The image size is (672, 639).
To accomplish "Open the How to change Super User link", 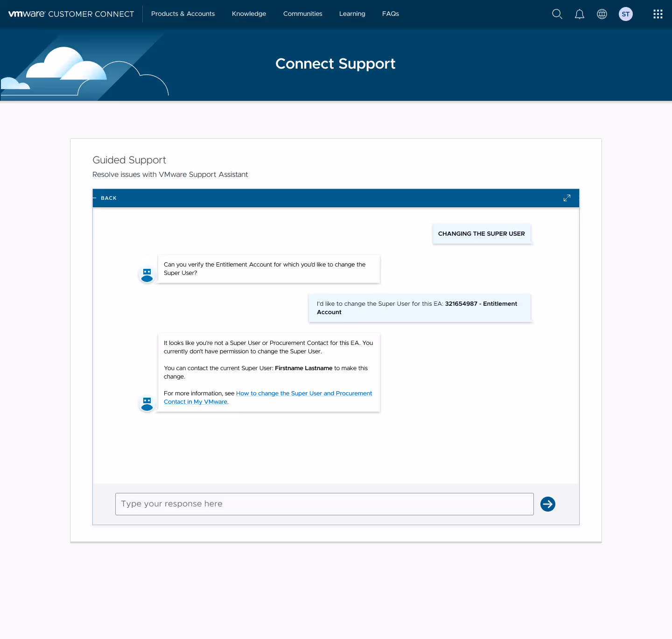I will point(268,397).
